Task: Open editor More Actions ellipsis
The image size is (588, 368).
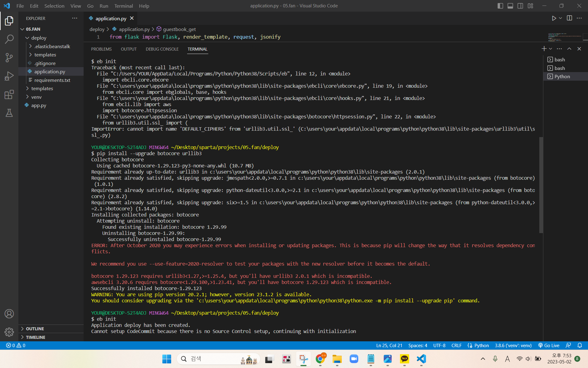Action: 579,18
